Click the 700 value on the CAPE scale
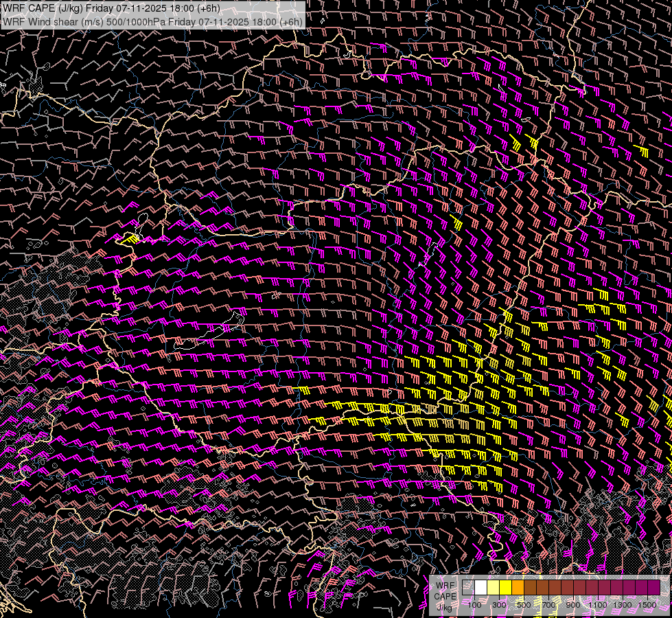This screenshot has height=618, width=672. 548,605
